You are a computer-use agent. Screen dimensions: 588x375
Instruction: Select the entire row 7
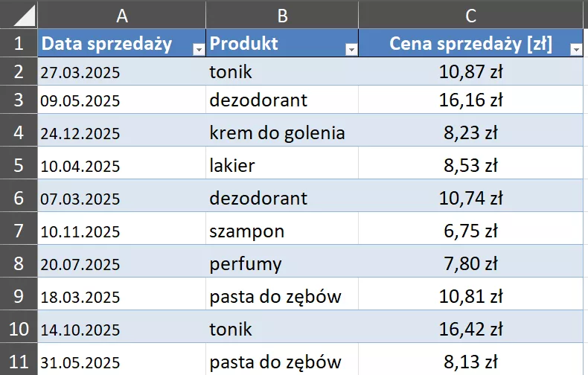click(19, 231)
